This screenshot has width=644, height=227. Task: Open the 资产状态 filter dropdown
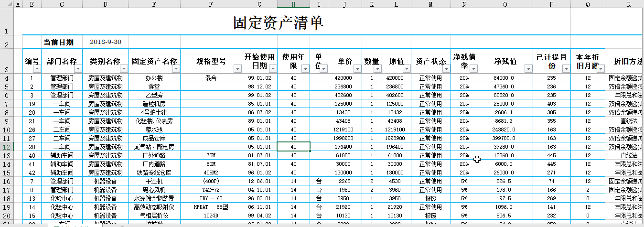[x=446, y=69]
